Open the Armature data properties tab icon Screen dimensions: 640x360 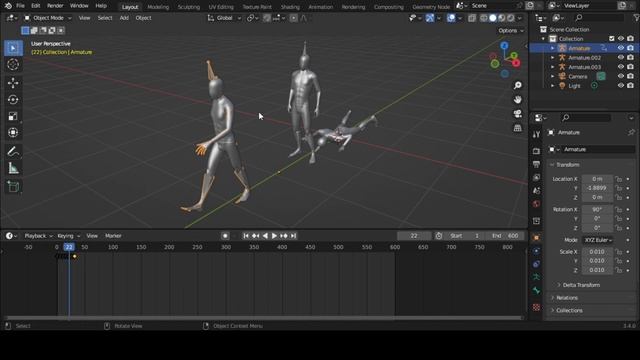536,277
